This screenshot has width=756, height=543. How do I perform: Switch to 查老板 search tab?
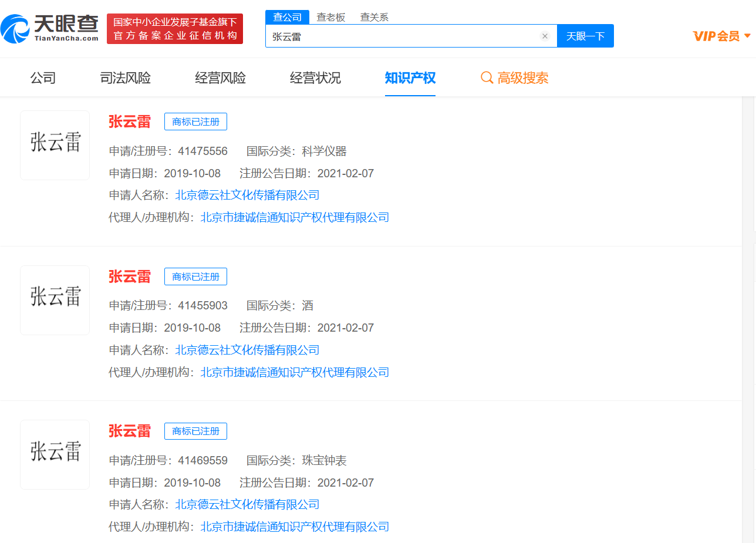331,17
